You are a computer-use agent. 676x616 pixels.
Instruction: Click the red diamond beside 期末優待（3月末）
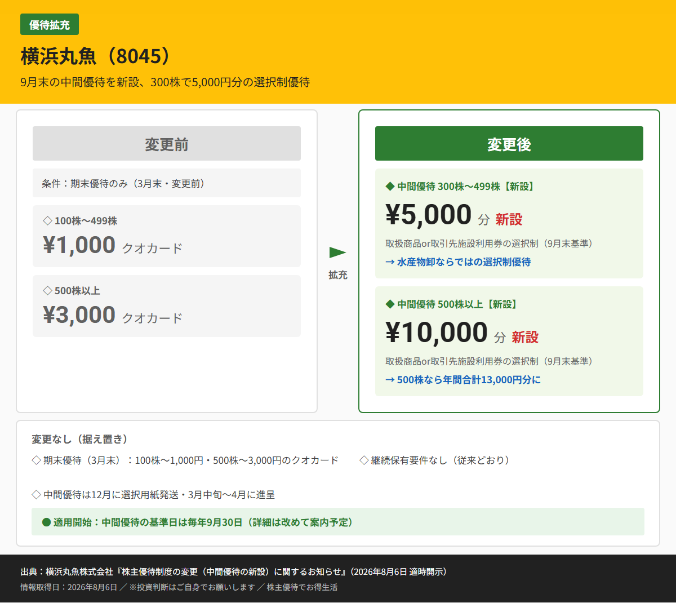coord(36,460)
